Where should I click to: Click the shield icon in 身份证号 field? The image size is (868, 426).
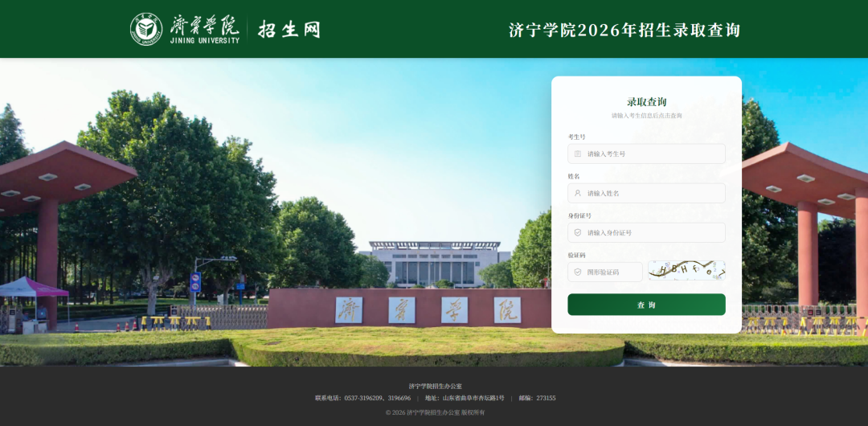click(578, 232)
